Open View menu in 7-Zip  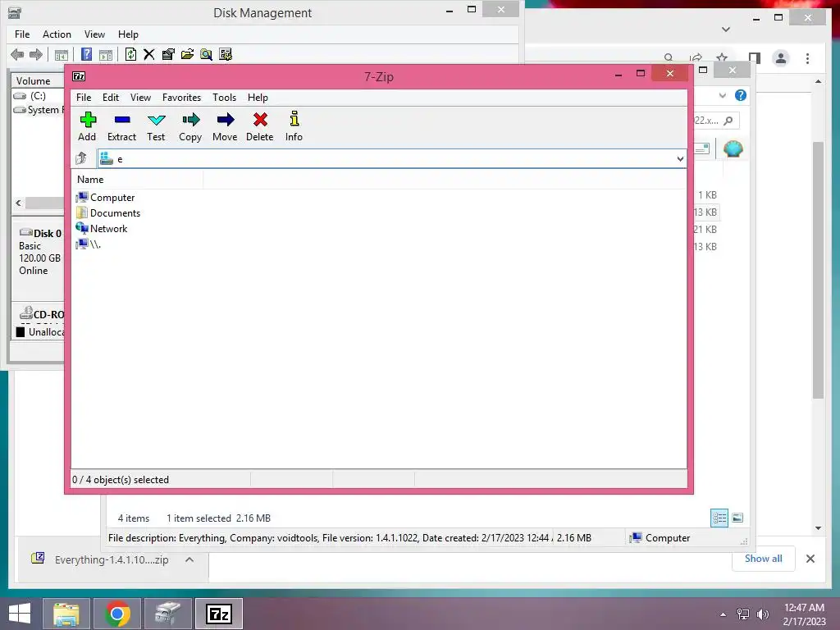click(140, 98)
